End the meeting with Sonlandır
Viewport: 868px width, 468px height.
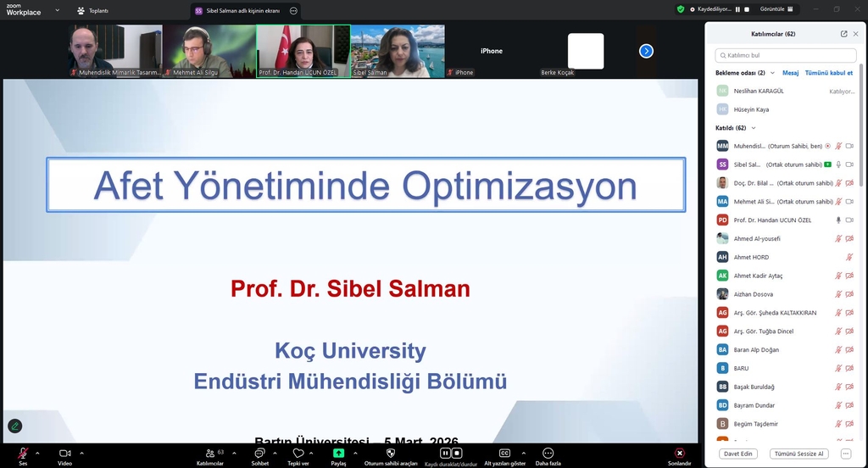[x=679, y=454]
